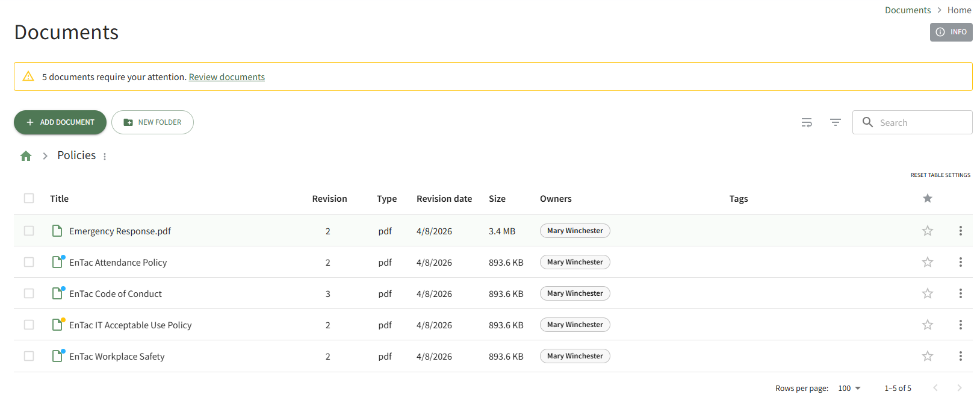Open more actions for EnTac Workplace Safety
Viewport: 980px width, 403px height.
(x=960, y=356)
